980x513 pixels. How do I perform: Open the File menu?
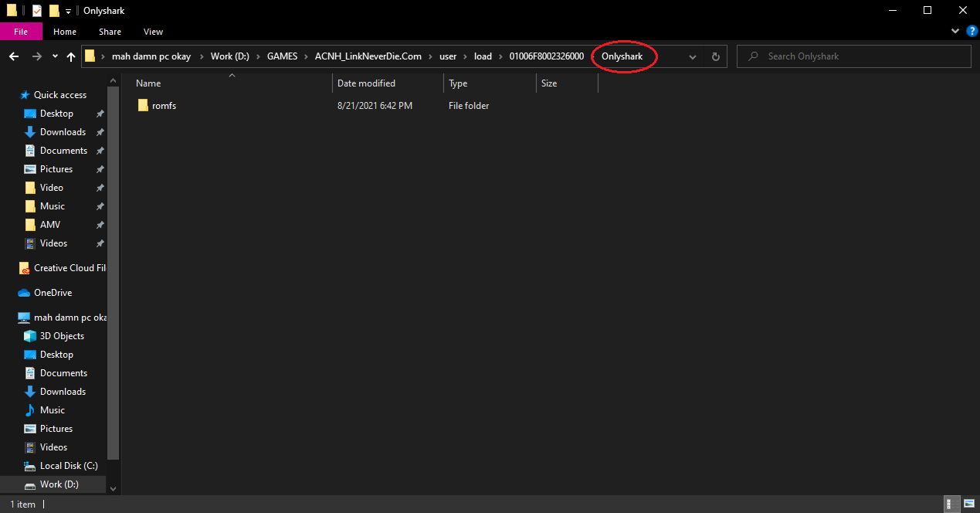tap(21, 32)
